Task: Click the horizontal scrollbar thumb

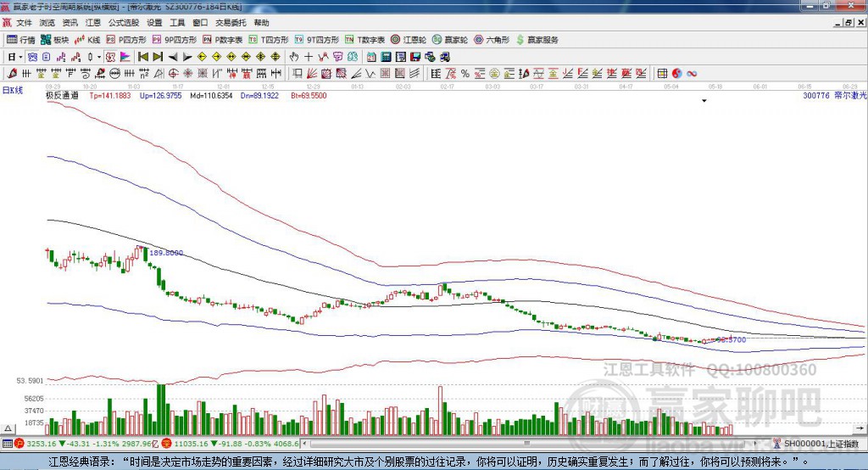Action: 527,444
